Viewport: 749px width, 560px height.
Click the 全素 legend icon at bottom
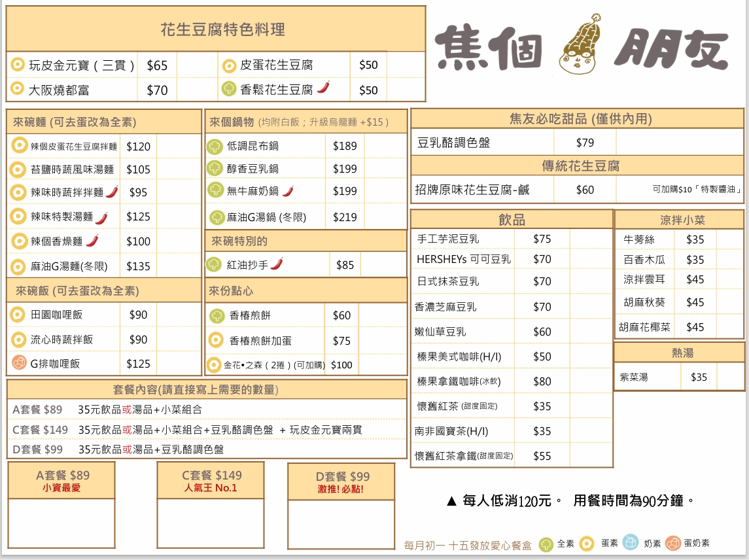tap(546, 544)
